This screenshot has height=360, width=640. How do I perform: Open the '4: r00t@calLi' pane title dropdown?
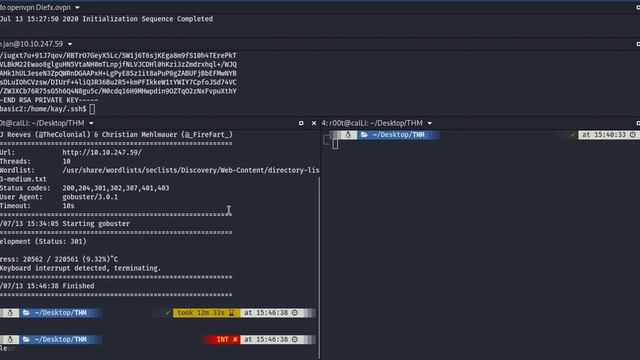click(430, 123)
